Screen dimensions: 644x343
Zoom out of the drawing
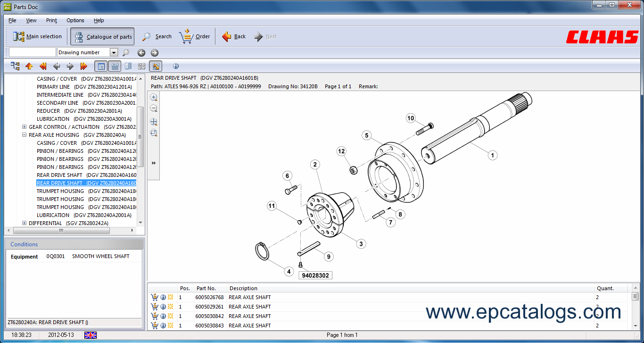(154, 109)
